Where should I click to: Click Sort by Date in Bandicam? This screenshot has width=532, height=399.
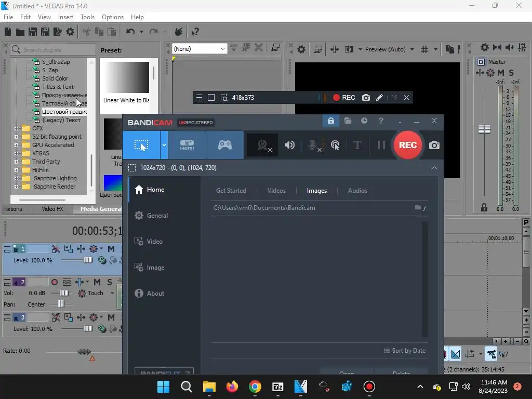[x=404, y=351]
